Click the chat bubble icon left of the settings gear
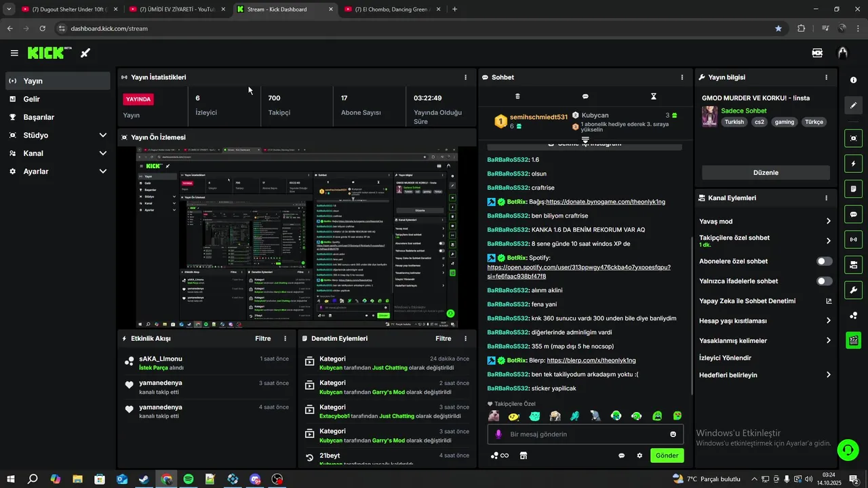Image resolution: width=868 pixels, height=488 pixels. (x=621, y=455)
